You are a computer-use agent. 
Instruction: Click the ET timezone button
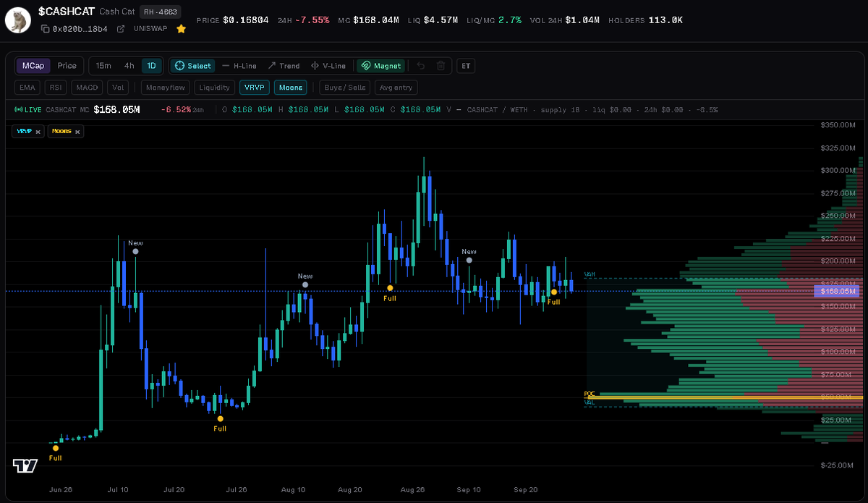pyautogui.click(x=466, y=66)
